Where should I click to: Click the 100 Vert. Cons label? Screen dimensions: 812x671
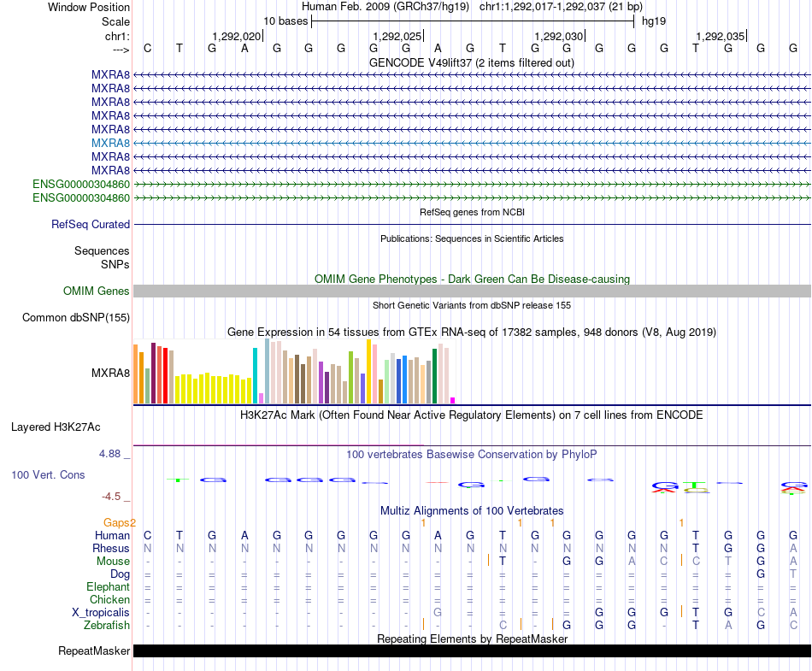click(x=50, y=474)
